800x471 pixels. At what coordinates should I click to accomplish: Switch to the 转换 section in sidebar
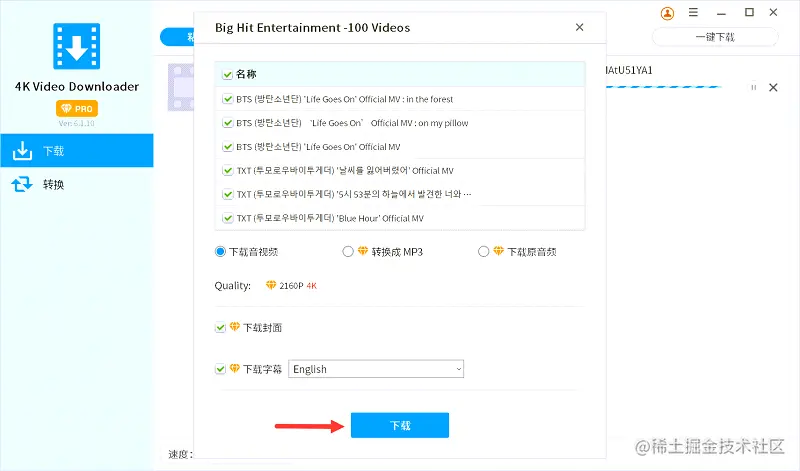coord(77,184)
